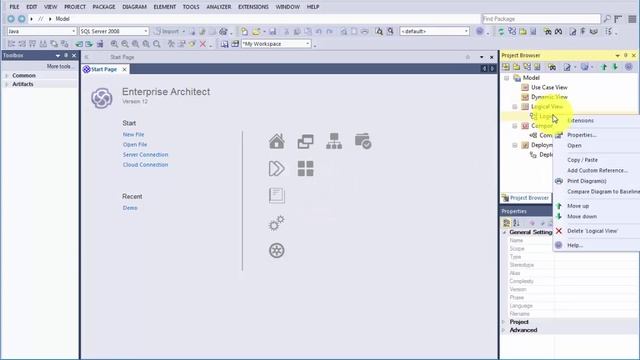Screen dimensions: 640x360
Task: Click the green move down arrow in Project Browser toolbar
Action: (x=615, y=67)
